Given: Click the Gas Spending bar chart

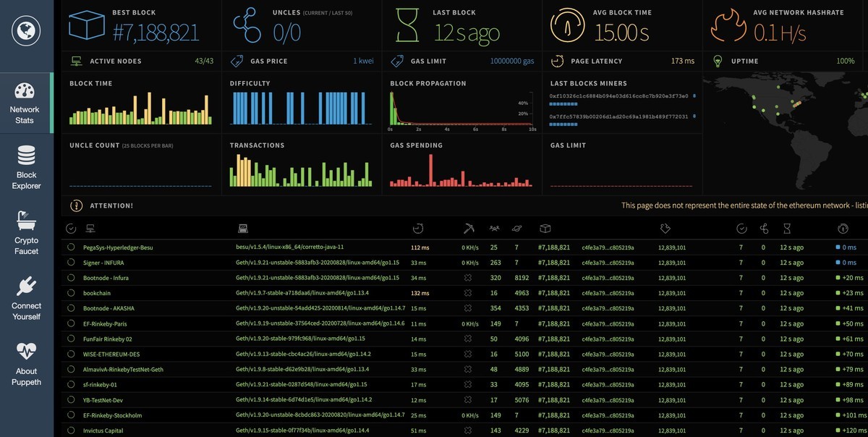Looking at the screenshot, I should tap(461, 171).
